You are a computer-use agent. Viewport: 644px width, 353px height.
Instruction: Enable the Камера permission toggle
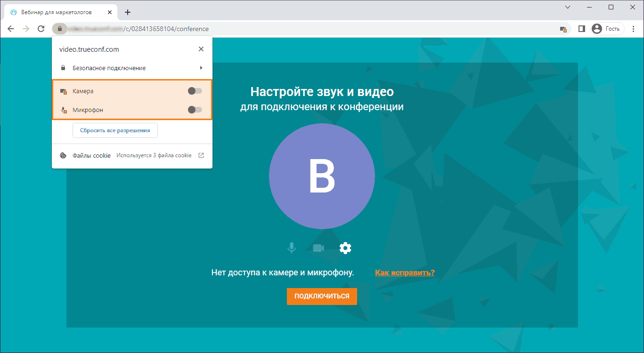pyautogui.click(x=195, y=91)
